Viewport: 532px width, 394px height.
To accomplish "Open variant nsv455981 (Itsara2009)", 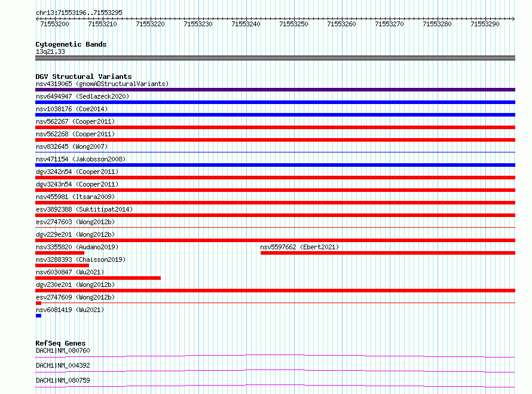I will (x=75, y=197).
